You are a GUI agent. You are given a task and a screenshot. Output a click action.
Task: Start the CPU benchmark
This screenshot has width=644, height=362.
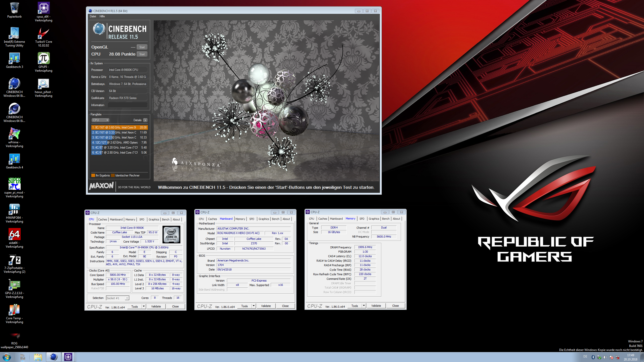pos(142,54)
